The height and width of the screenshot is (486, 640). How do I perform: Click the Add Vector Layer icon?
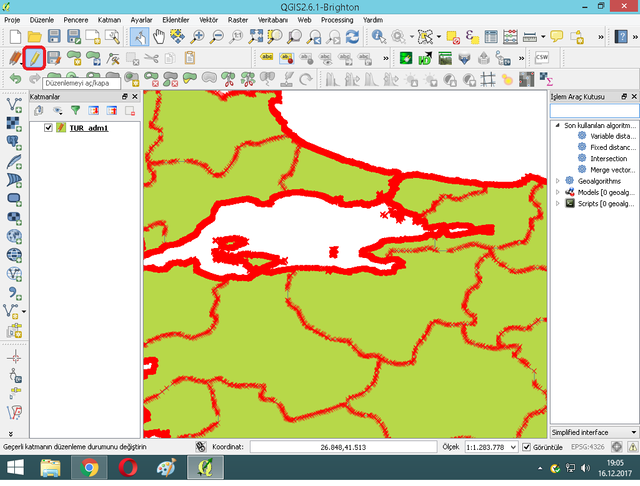[14, 105]
